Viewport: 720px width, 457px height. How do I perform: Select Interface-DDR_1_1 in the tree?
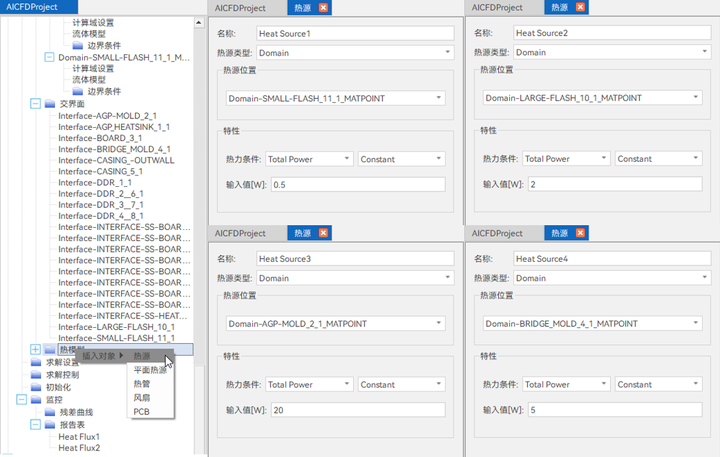[x=95, y=182]
